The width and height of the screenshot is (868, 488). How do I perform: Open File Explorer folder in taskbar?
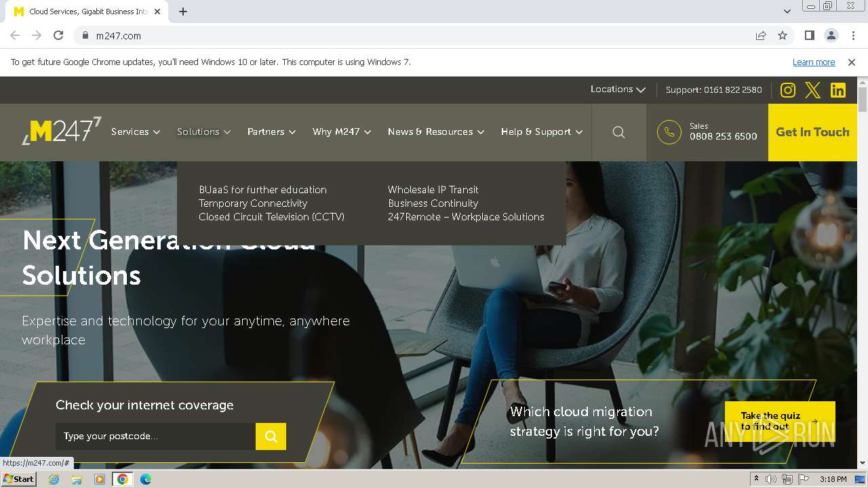(x=77, y=479)
